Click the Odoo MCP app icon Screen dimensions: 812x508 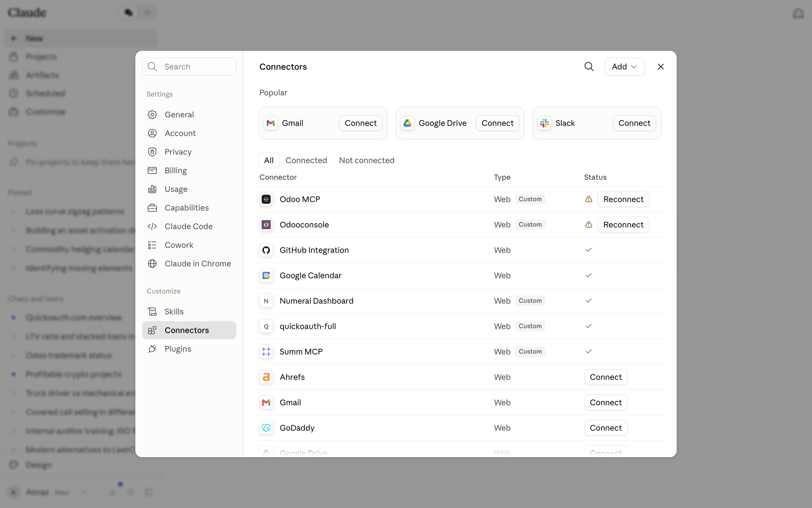tap(266, 199)
